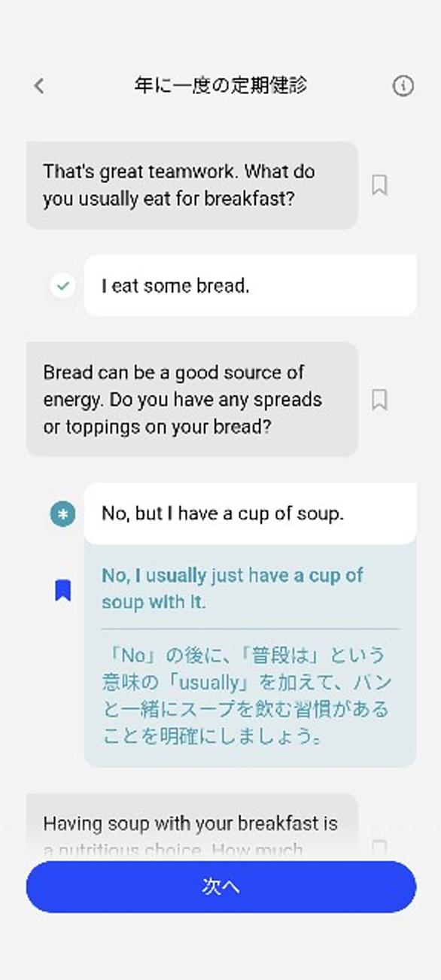
Task: Open the info icon in the header
Action: [x=403, y=87]
